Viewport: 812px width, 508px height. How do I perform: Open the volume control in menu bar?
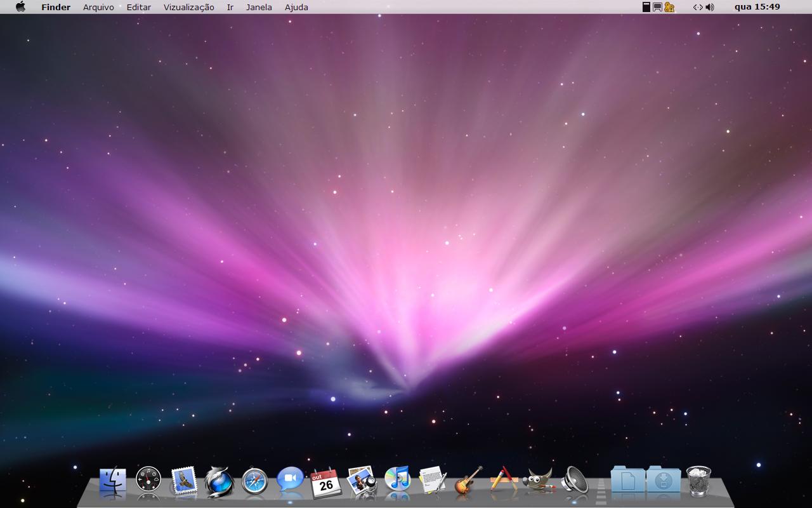click(x=709, y=7)
